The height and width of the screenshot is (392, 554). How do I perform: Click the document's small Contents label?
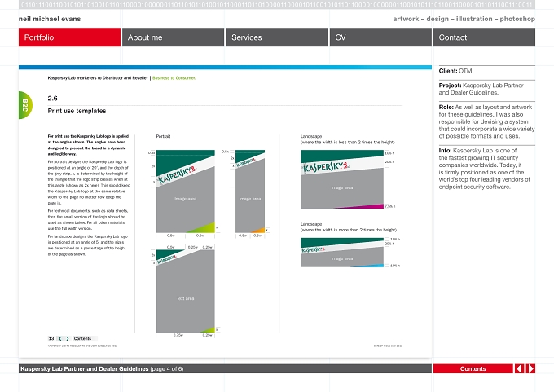tap(82, 339)
